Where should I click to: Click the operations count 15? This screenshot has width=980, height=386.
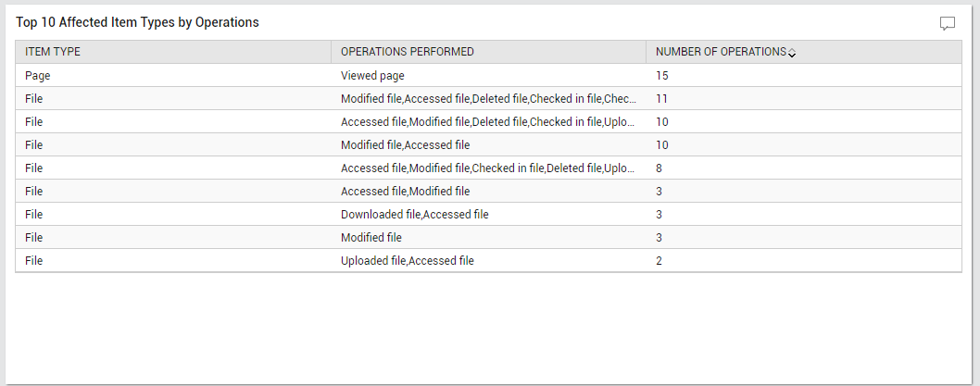point(662,76)
